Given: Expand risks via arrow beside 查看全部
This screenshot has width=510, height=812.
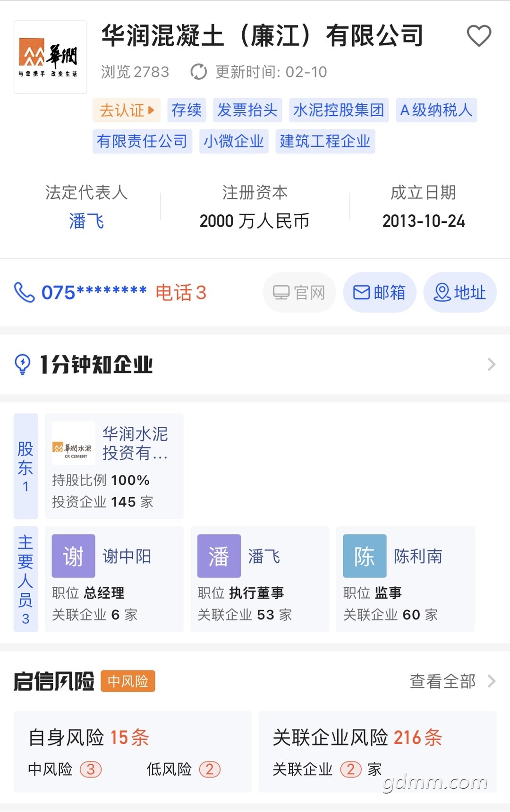Looking at the screenshot, I should [x=491, y=681].
